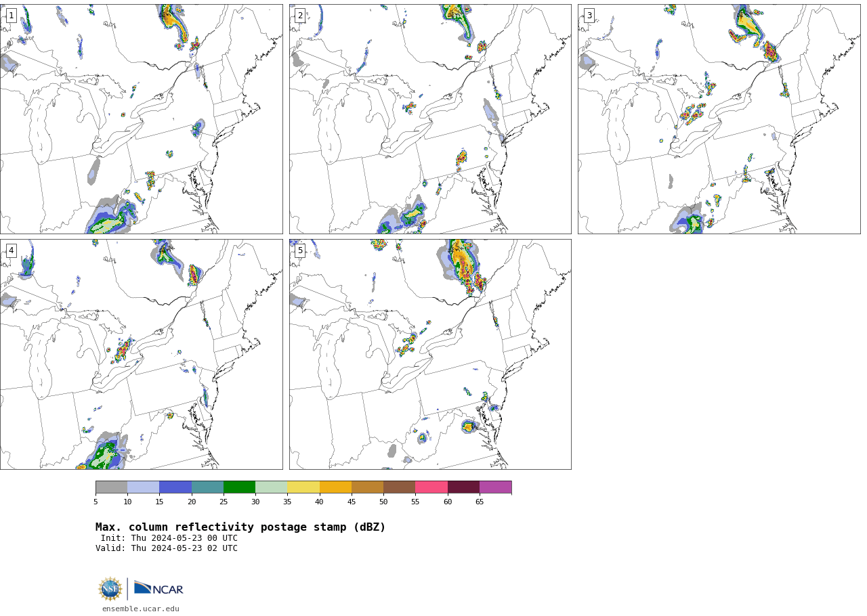The width and height of the screenshot is (867, 616).
Task: Click the pink 55-60 dBZ swatch
Action: coord(431,487)
